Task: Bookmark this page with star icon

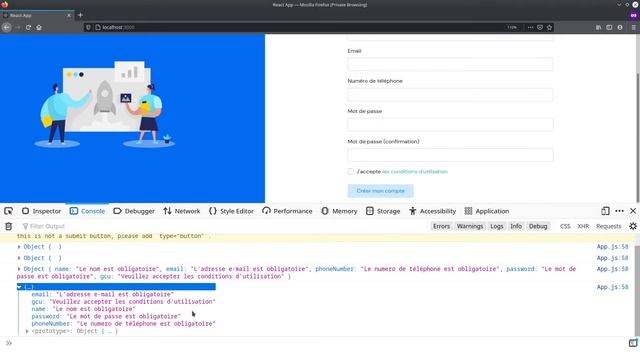Action: coord(549,27)
